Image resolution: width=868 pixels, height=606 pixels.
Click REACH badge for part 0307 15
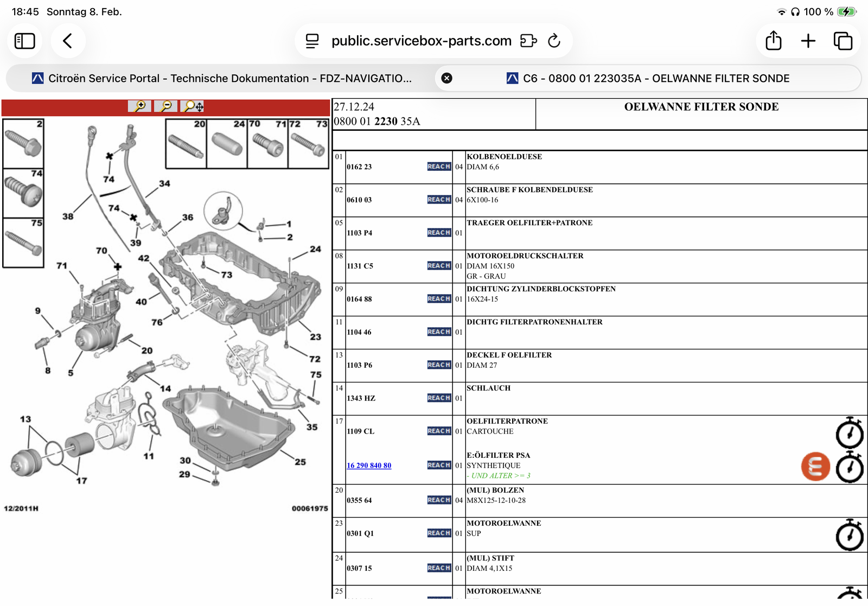pyautogui.click(x=439, y=568)
